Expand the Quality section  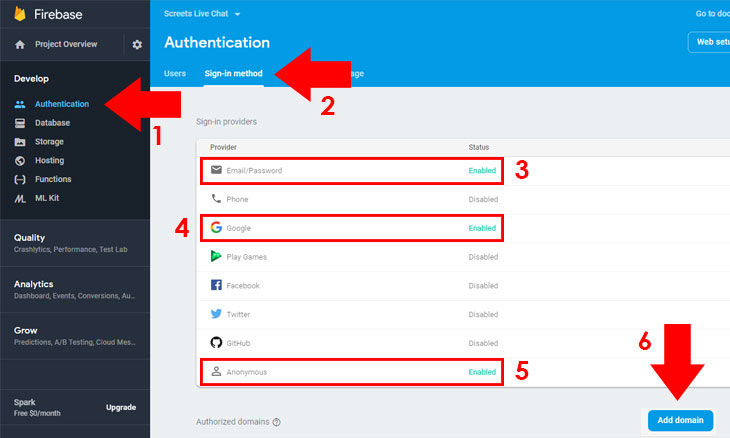pyautogui.click(x=75, y=243)
